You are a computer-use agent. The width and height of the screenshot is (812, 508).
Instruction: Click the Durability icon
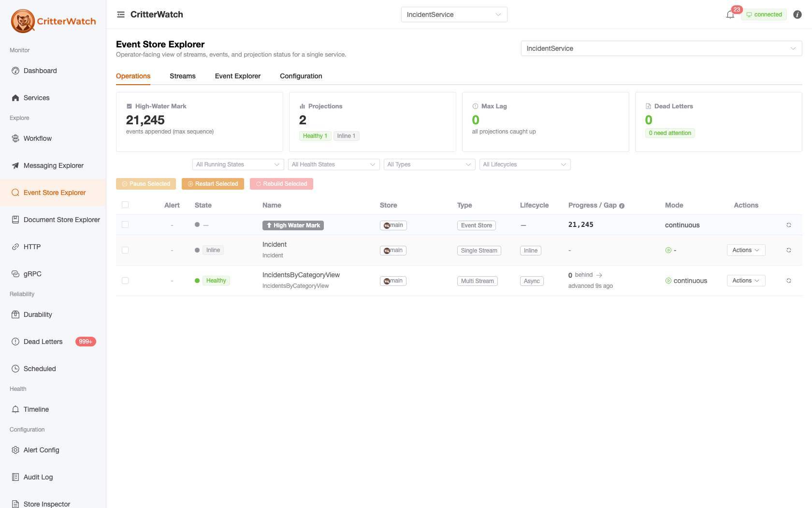[15, 314]
